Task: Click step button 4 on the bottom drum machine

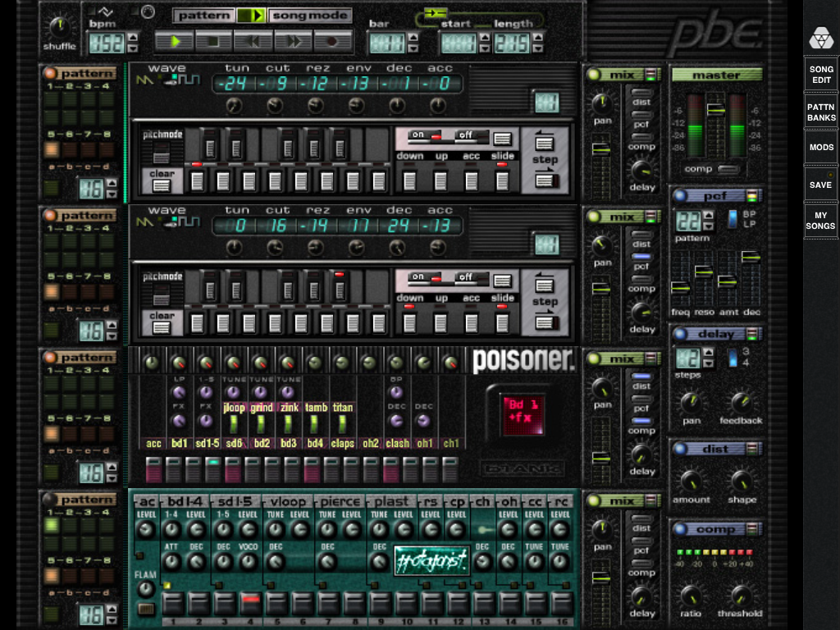Action: coord(250,603)
